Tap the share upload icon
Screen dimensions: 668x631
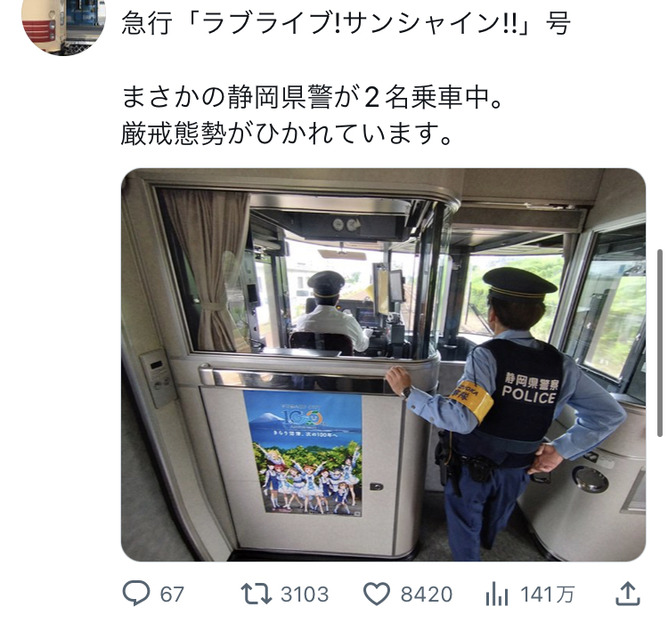(628, 594)
